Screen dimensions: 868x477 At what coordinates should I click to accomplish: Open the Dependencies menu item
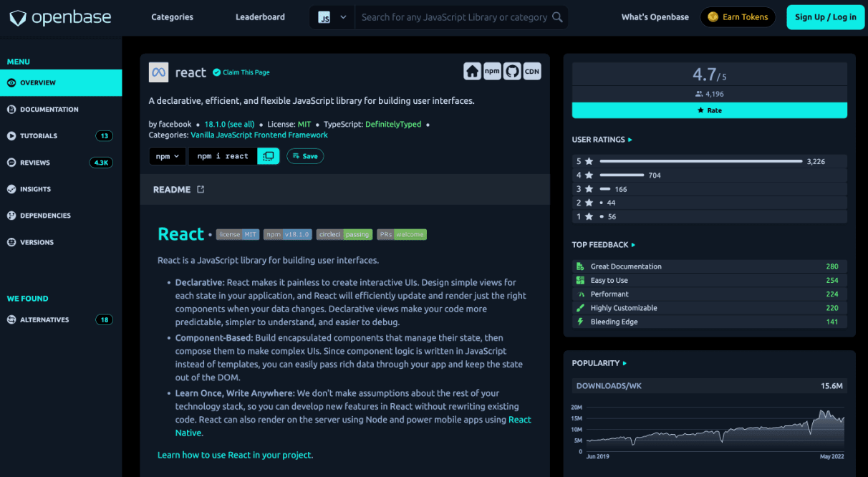45,216
